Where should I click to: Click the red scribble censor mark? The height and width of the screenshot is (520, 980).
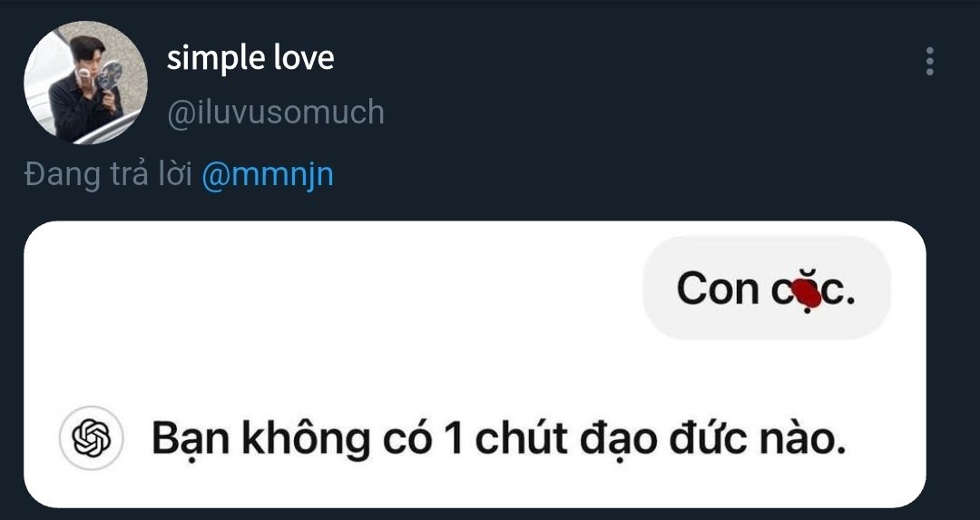(x=807, y=294)
